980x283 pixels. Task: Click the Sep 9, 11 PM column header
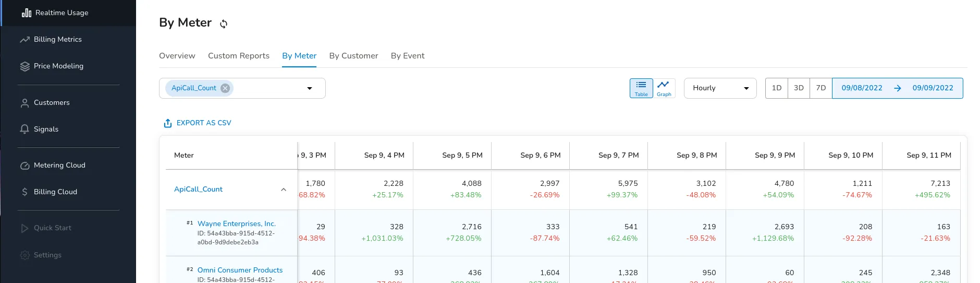coord(929,156)
